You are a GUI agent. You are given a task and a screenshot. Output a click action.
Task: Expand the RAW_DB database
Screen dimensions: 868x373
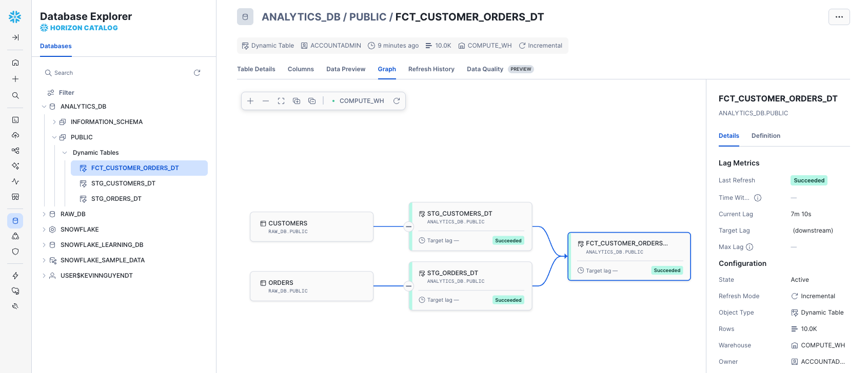coord(44,214)
